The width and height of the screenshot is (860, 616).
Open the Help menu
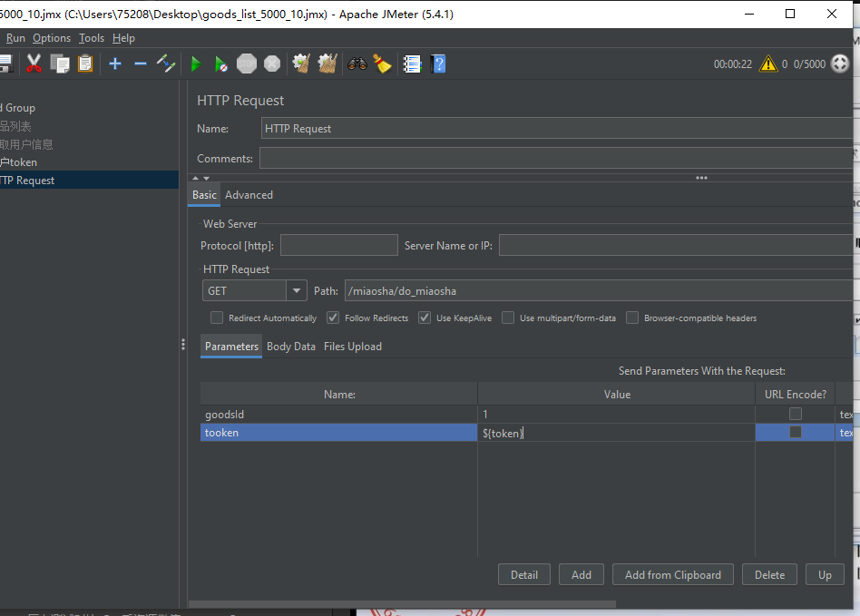(x=123, y=38)
